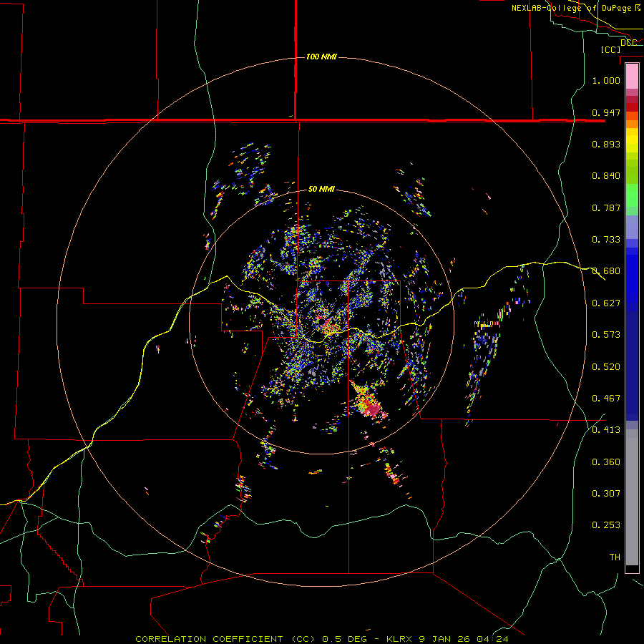Screen dimensions: 644x644
Task: Click the 0.413 legend value
Action: (x=606, y=430)
